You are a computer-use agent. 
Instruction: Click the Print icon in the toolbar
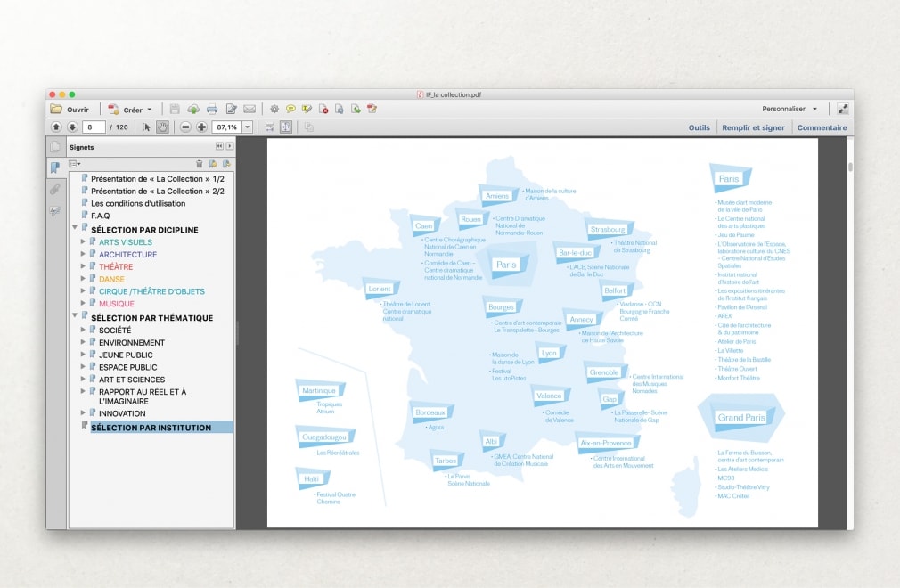[x=212, y=109]
